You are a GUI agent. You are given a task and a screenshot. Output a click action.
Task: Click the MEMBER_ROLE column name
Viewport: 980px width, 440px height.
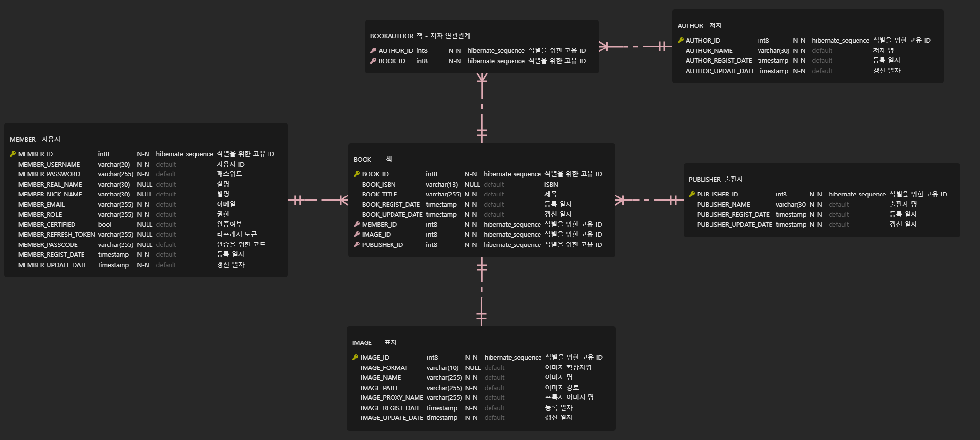40,214
